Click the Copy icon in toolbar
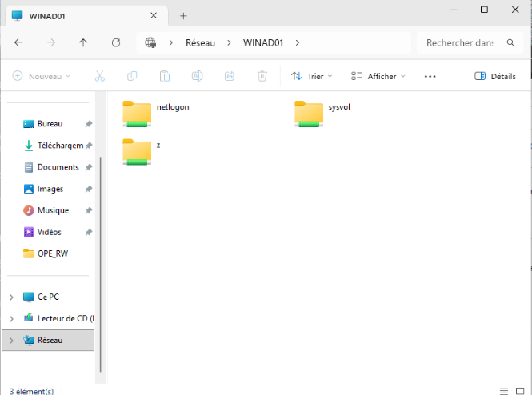This screenshot has height=395, width=532. 132,76
